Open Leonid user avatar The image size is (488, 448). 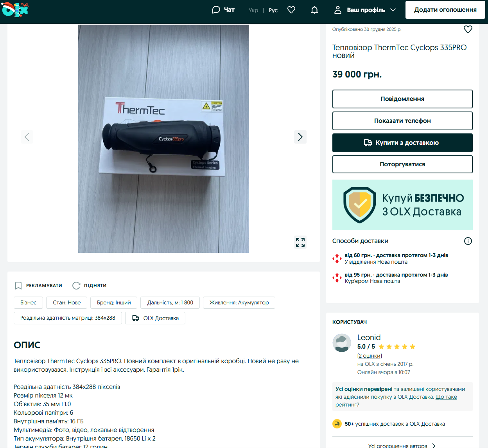pyautogui.click(x=342, y=343)
